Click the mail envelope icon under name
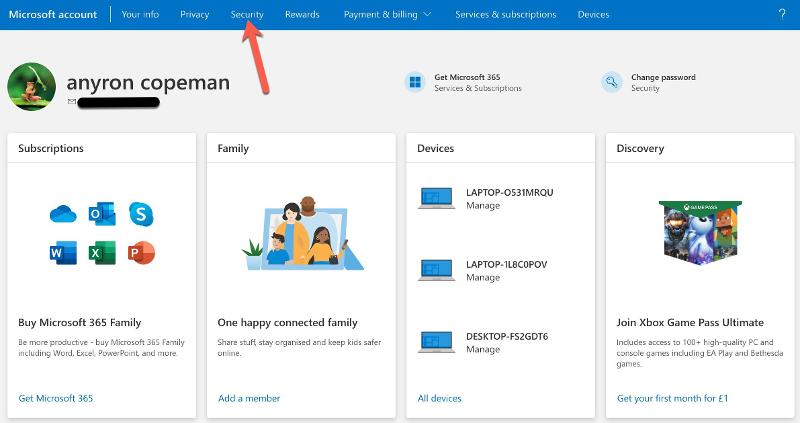This screenshot has width=800, height=423. coord(72,102)
